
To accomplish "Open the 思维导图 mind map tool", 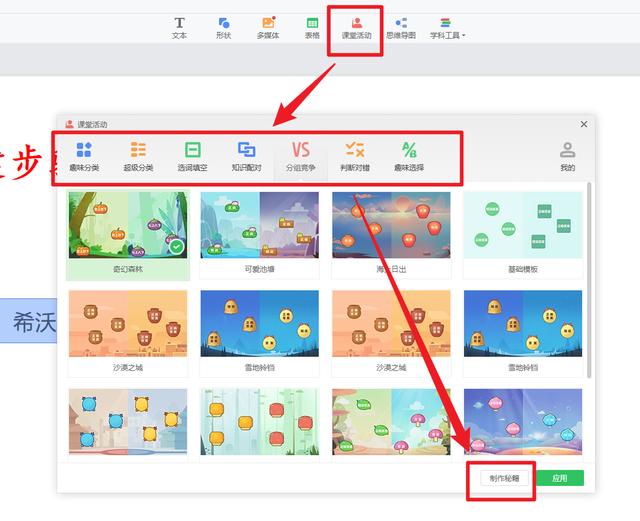I will [x=401, y=28].
